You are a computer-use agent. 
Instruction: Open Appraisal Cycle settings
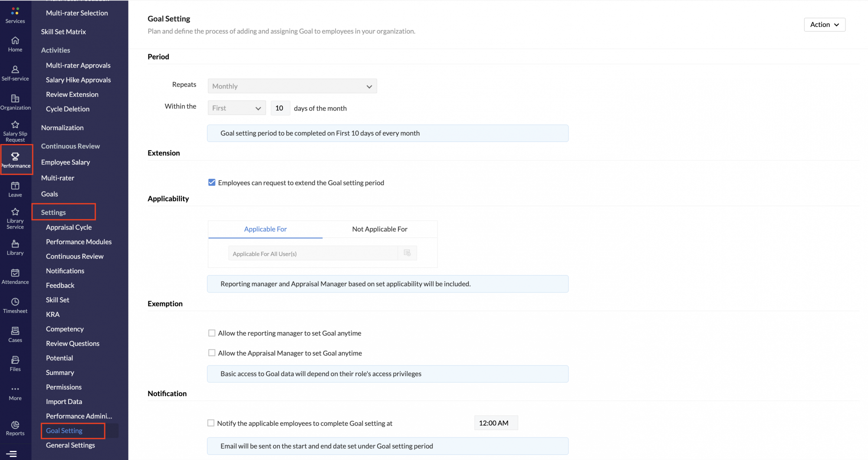pos(69,227)
